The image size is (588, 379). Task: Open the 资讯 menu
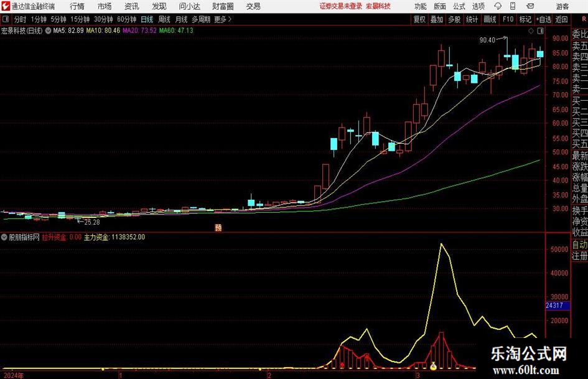coord(132,6)
